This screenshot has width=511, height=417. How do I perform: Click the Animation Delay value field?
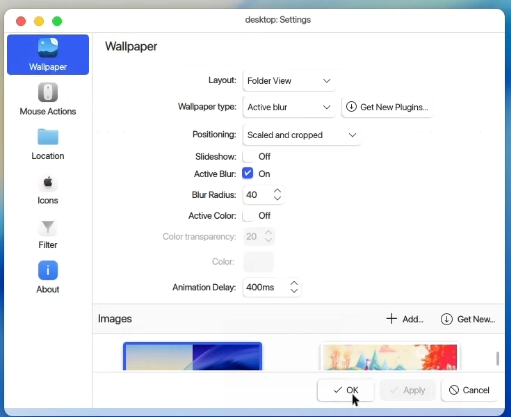266,287
